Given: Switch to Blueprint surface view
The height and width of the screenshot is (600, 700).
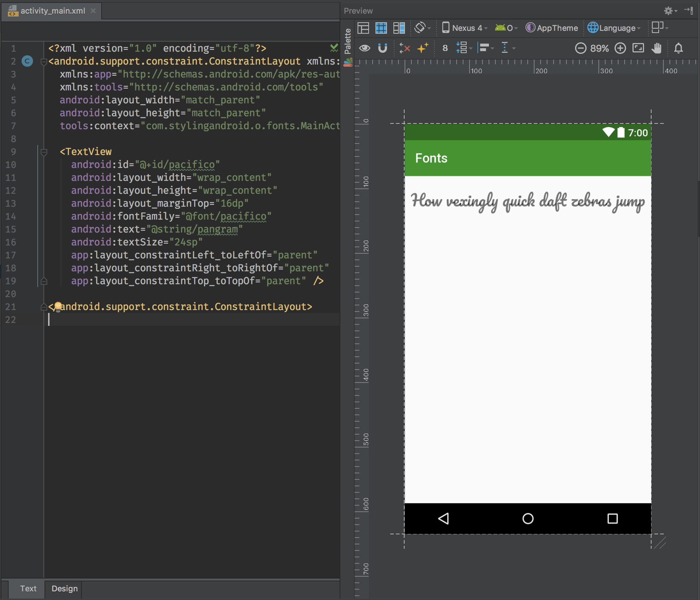Looking at the screenshot, I should coord(381,28).
